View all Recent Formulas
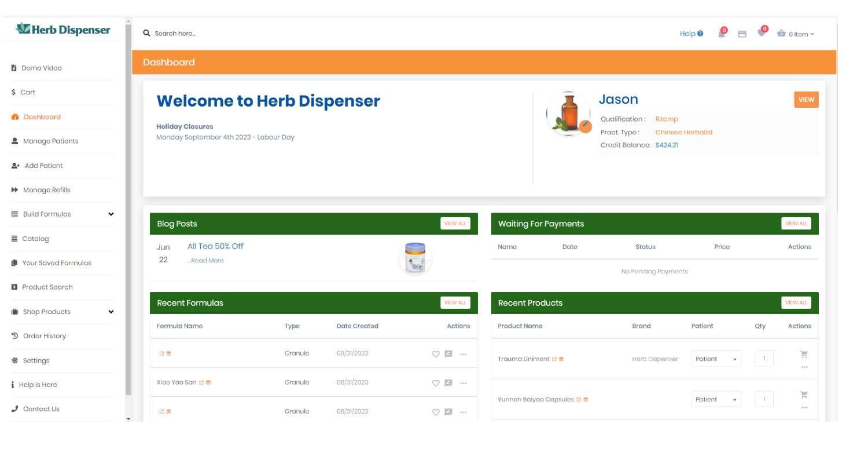The image size is (868, 464). click(455, 302)
